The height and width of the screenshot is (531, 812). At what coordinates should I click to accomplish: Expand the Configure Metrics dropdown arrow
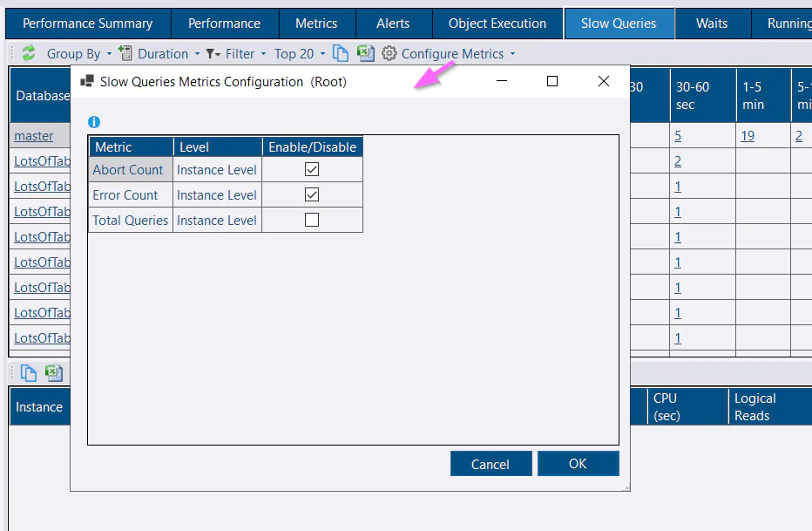513,53
